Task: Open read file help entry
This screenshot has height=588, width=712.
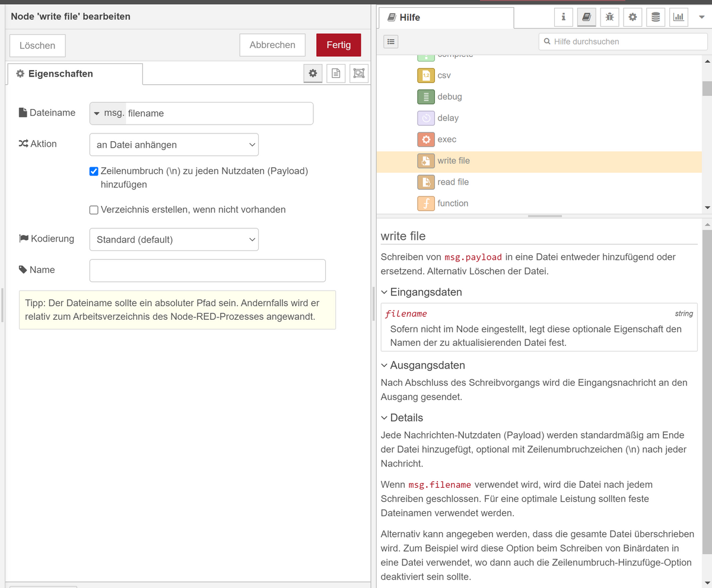Action: pyautogui.click(x=453, y=182)
